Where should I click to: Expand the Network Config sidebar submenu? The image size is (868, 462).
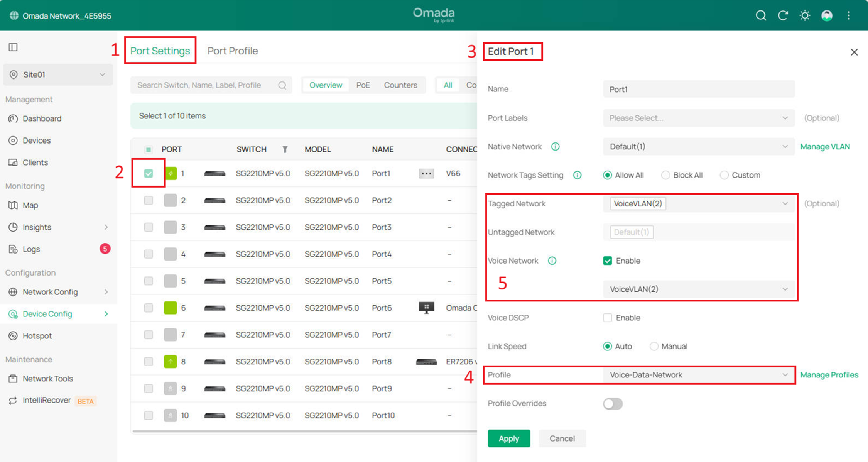click(106, 292)
